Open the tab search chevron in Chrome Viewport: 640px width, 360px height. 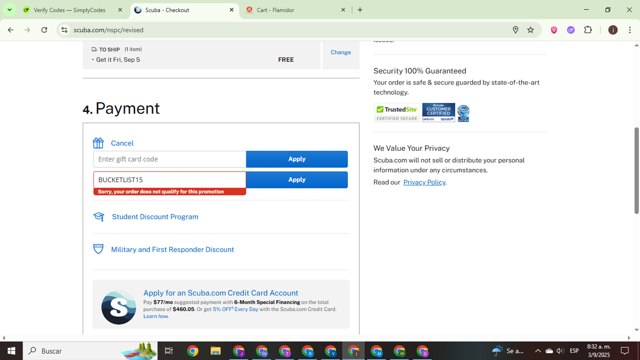pyautogui.click(x=9, y=10)
